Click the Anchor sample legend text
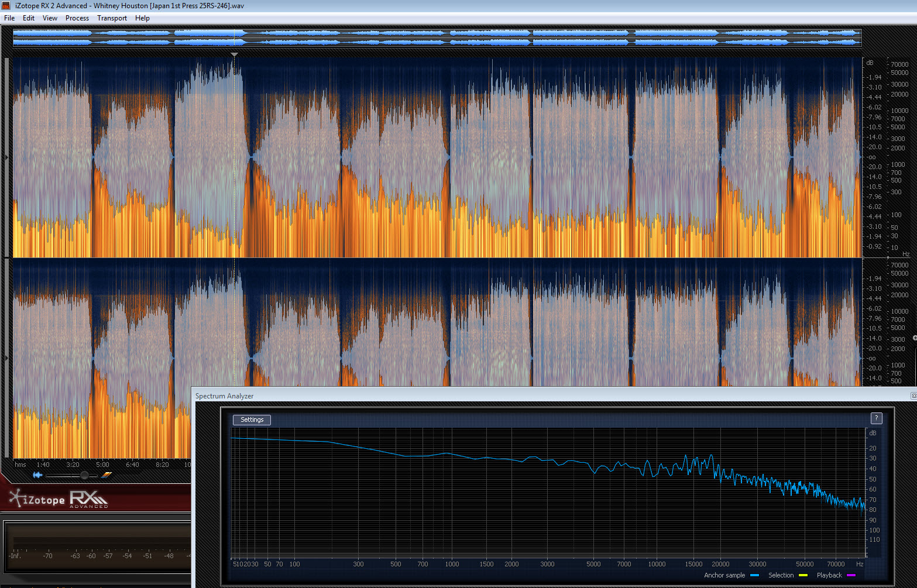The width and height of the screenshot is (917, 588). [x=724, y=575]
